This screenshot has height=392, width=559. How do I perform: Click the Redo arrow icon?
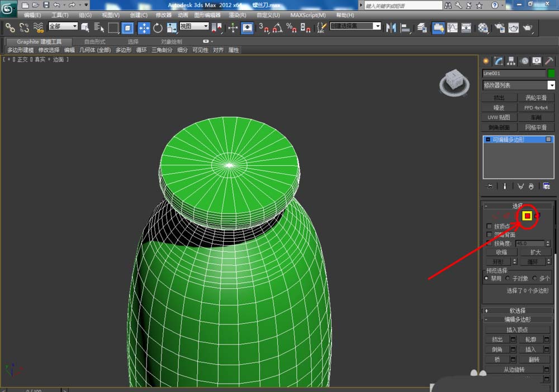point(72,5)
